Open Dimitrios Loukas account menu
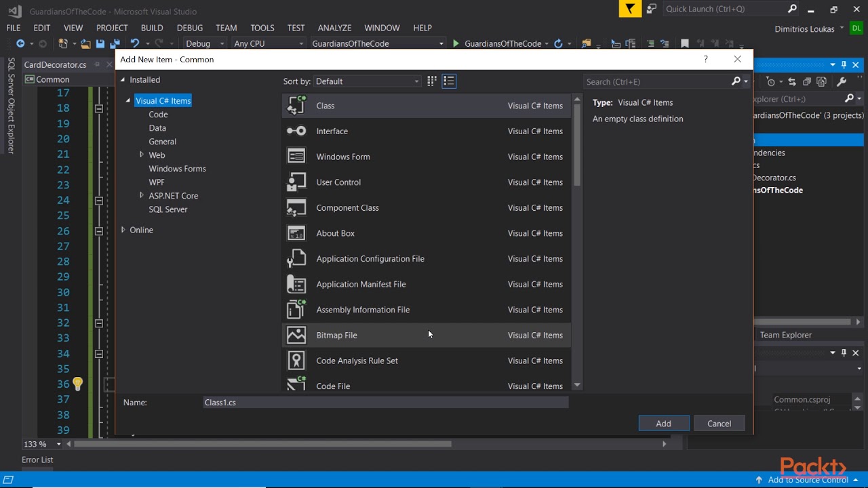The height and width of the screenshot is (488, 868). click(x=809, y=28)
